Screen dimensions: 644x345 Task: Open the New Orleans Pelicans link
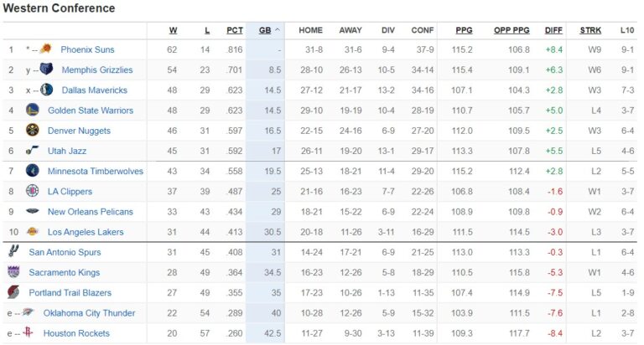tap(91, 212)
